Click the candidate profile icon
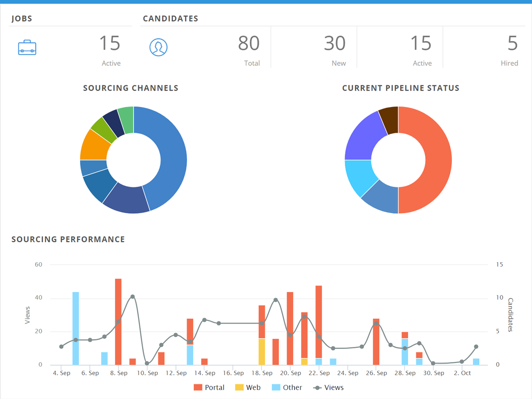This screenshot has width=532, height=399. tap(158, 47)
